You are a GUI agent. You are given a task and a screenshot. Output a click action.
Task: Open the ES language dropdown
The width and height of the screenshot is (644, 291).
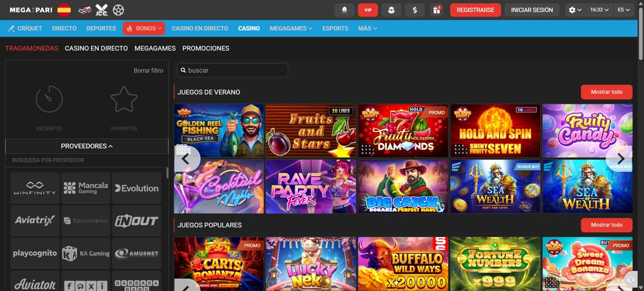click(x=624, y=10)
